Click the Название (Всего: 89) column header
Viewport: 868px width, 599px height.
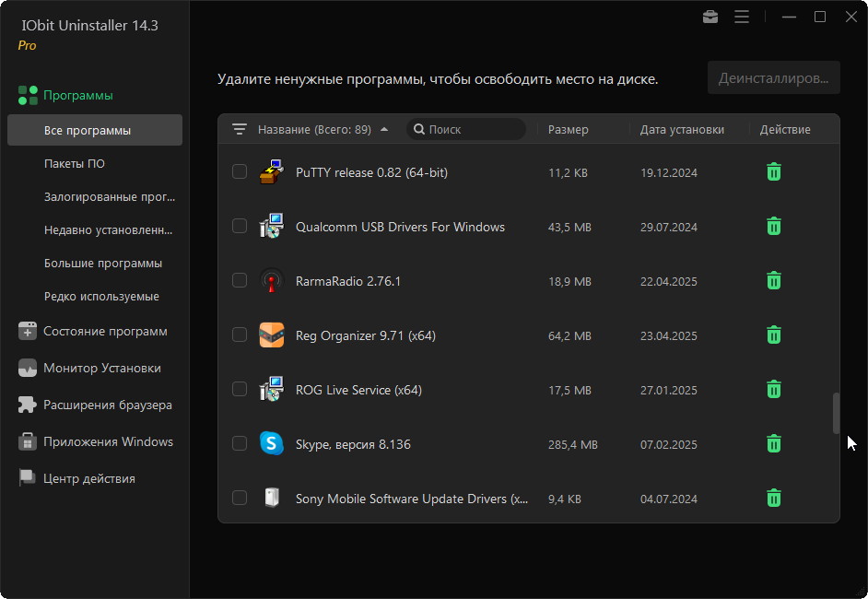pyautogui.click(x=314, y=130)
